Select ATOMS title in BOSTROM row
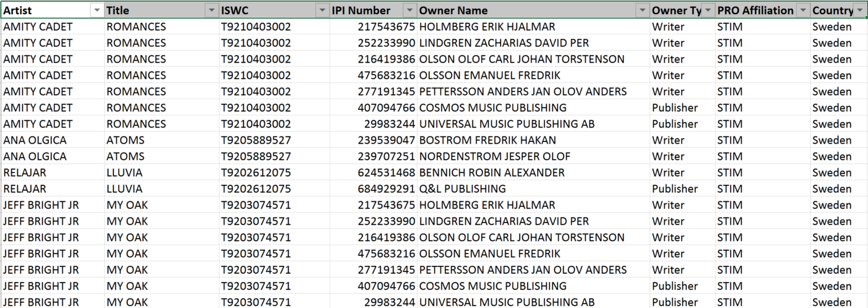 coord(162,140)
